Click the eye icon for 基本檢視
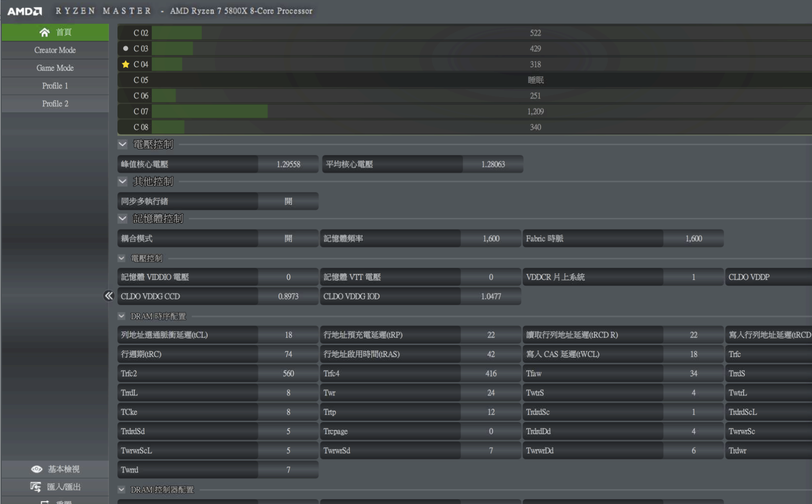The width and height of the screenshot is (812, 504). 37,469
